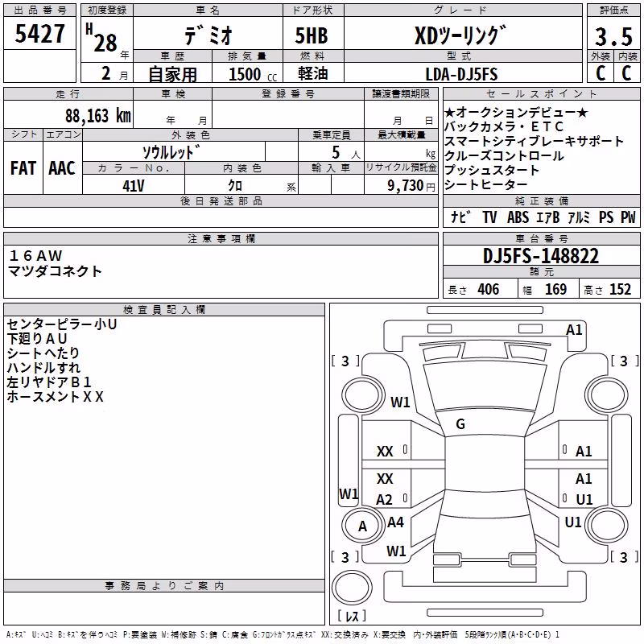The width and height of the screenshot is (644, 644).
Task: Click the damage code legend line
Action: pos(283,635)
